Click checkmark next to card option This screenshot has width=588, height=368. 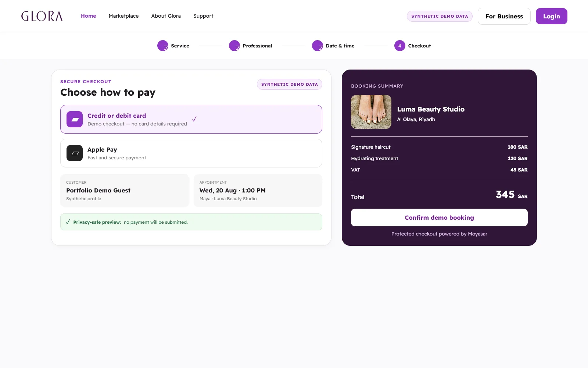[x=194, y=119]
